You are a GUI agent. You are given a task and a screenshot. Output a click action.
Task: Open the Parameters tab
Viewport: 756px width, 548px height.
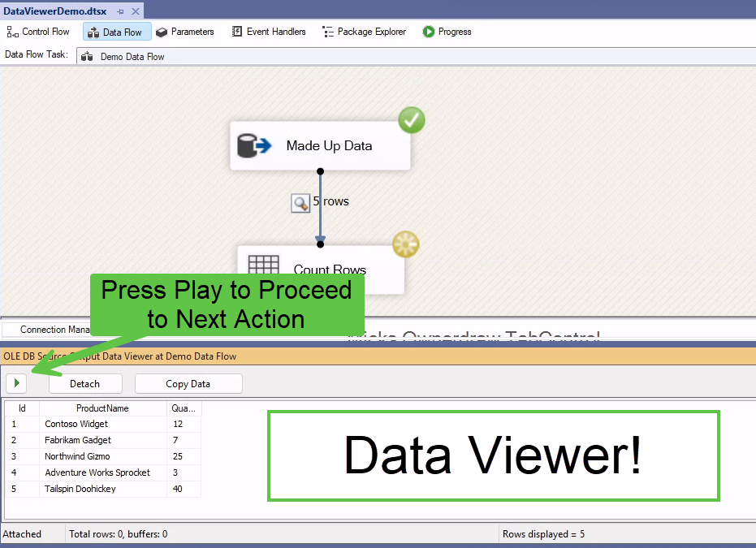pos(185,32)
